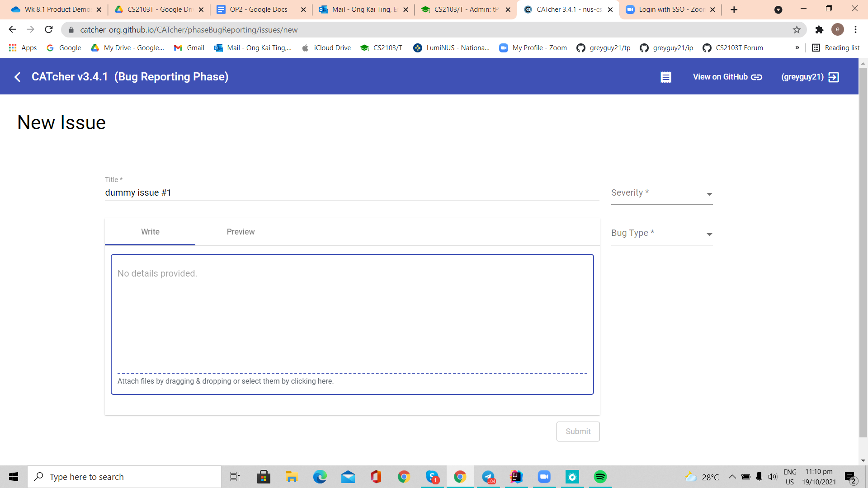868x488 pixels.
Task: Click the issue Title input field
Action: point(352,193)
